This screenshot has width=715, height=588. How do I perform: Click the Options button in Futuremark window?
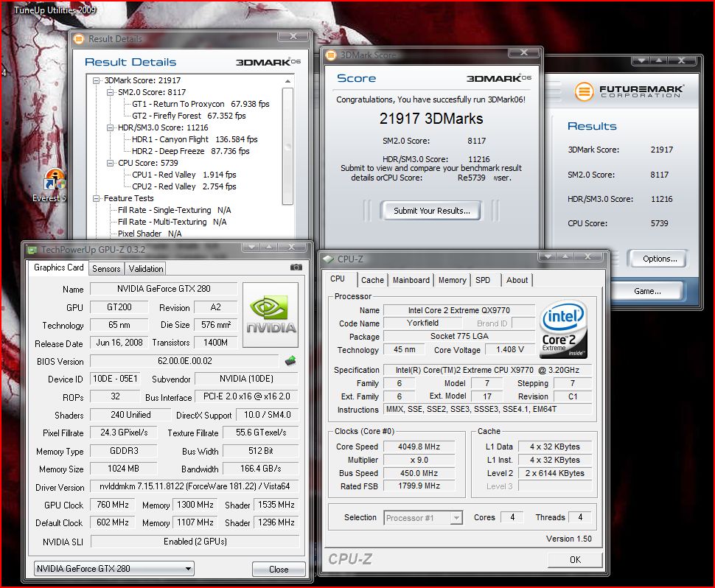tap(660, 259)
